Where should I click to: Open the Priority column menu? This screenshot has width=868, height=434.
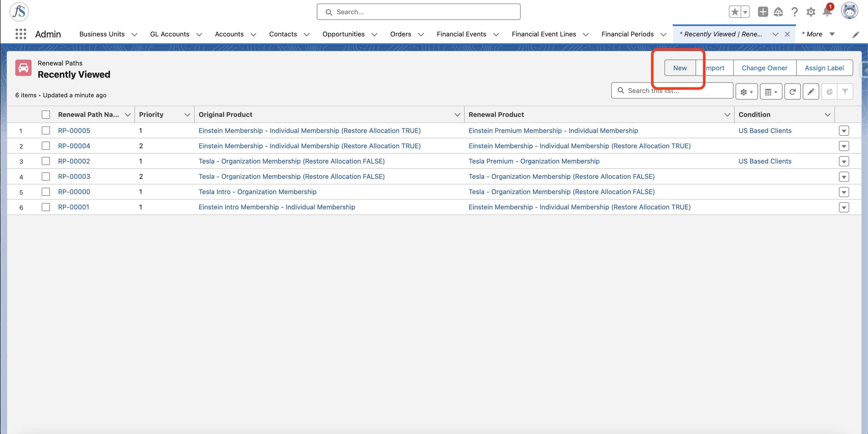coord(187,115)
